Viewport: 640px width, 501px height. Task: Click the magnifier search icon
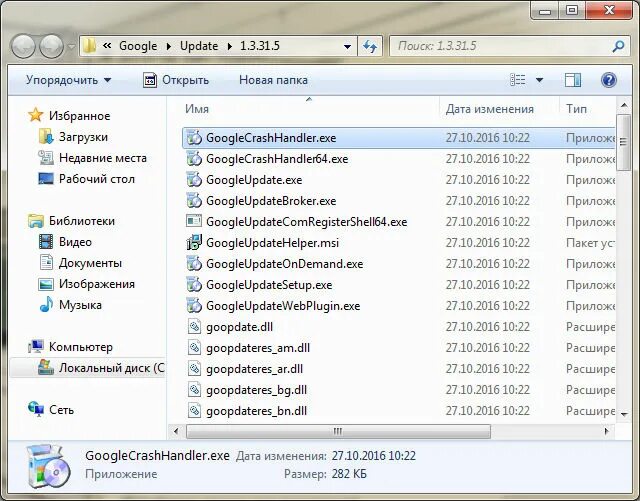coord(618,46)
